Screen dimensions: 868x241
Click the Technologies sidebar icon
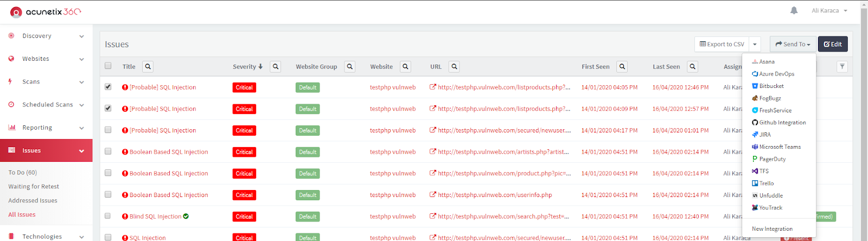click(11, 236)
